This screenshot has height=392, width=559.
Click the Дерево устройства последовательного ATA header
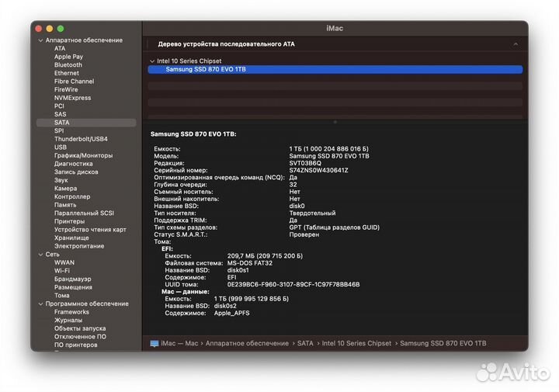[226, 44]
